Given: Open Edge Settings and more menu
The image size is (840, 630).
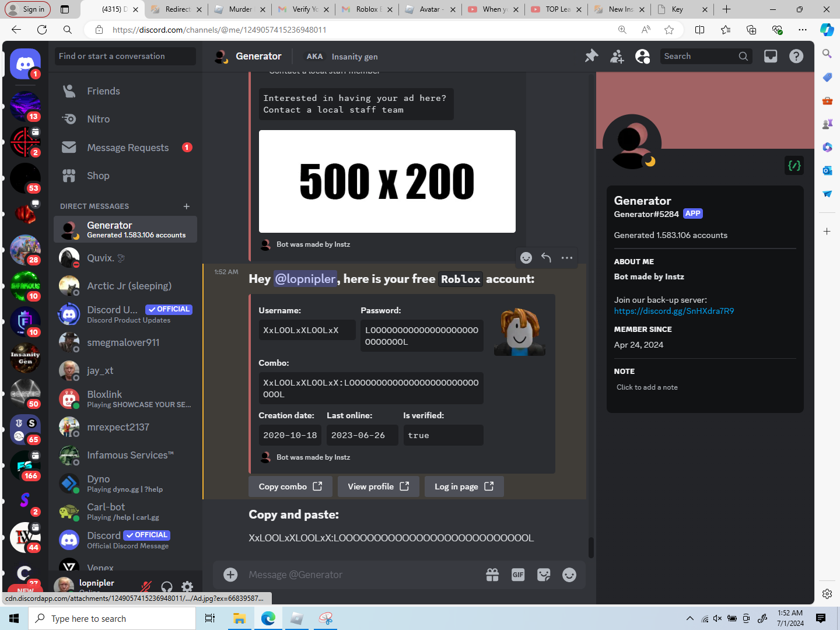Looking at the screenshot, I should point(803,30).
